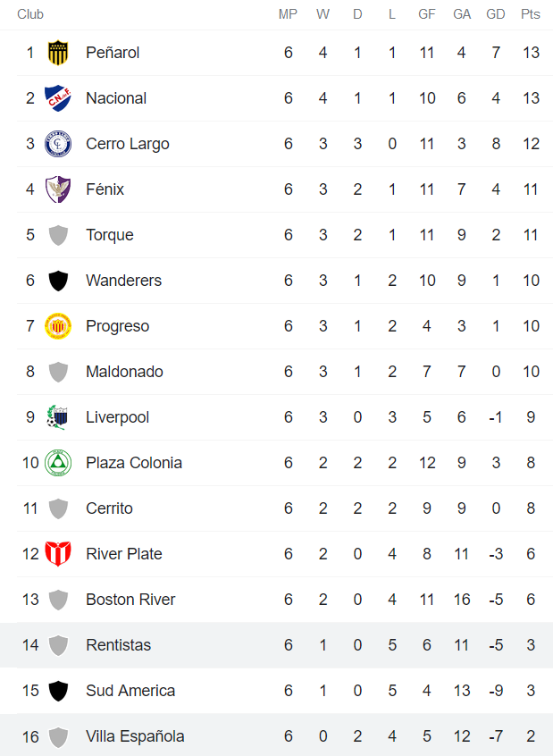Open the Torque team link
The height and width of the screenshot is (756, 553).
tap(110, 235)
